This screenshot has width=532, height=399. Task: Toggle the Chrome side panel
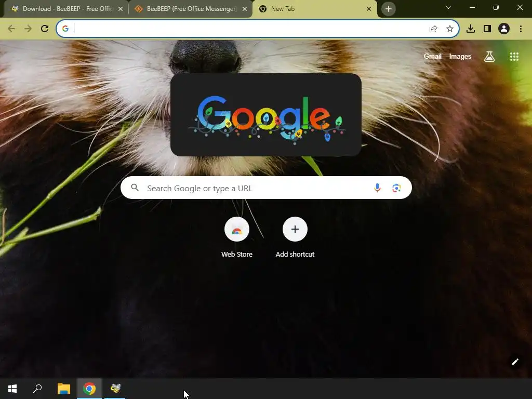tap(487, 29)
